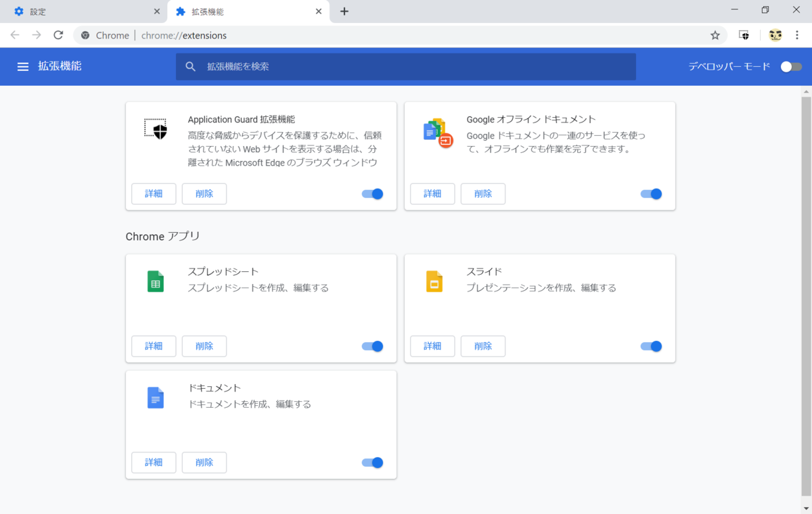
Task: Click the scrollbar up arrow
Action: point(806,91)
